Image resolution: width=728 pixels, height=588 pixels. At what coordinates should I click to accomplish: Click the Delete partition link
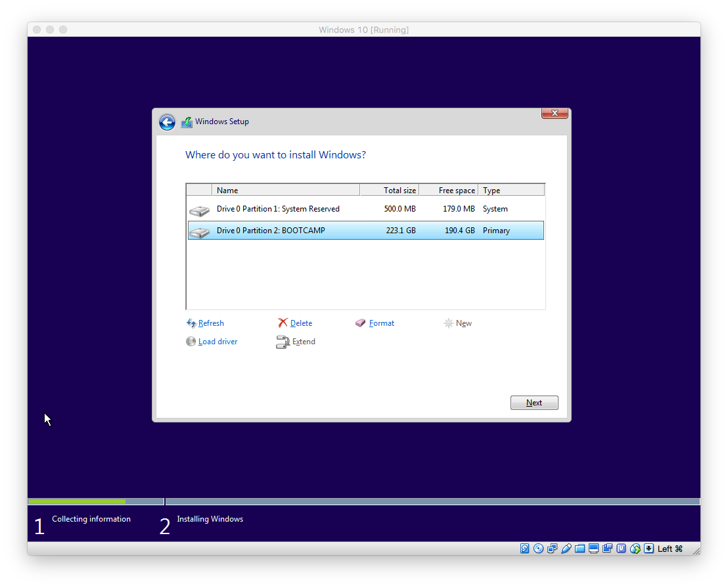[301, 323]
